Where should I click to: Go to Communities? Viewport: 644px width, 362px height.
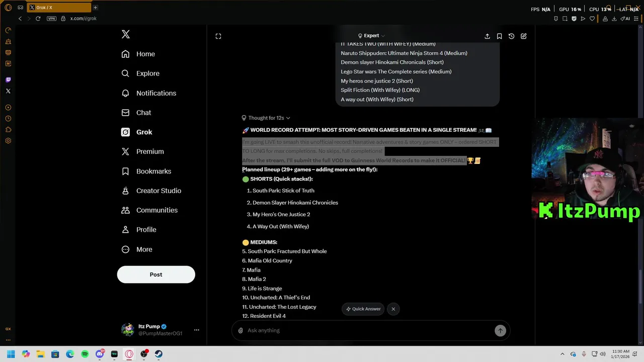click(149, 210)
